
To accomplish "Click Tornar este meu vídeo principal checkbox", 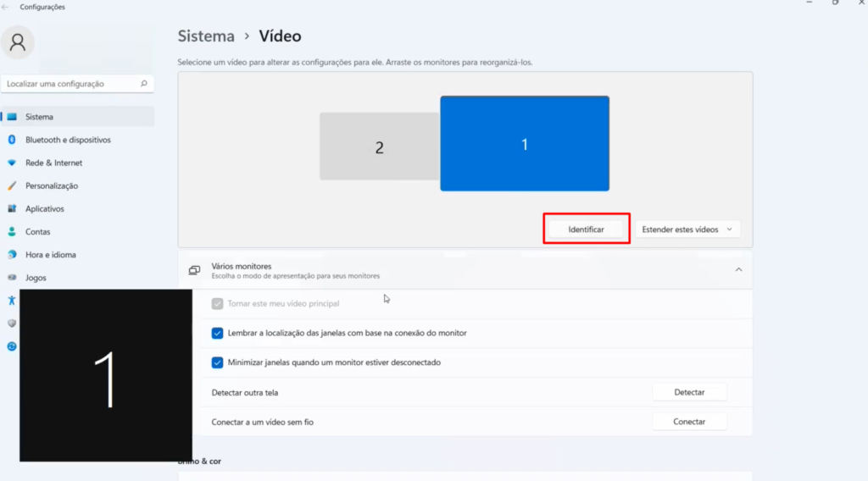I will click(217, 303).
